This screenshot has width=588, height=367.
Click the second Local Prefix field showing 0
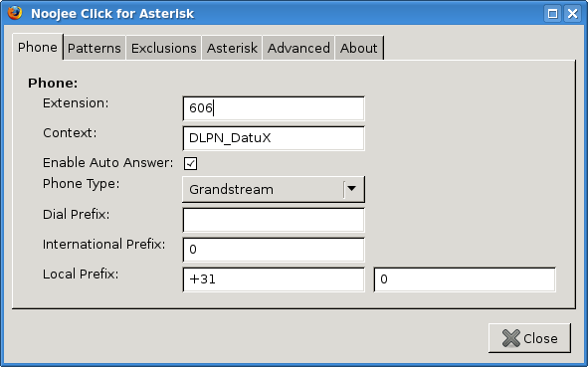[x=465, y=279]
